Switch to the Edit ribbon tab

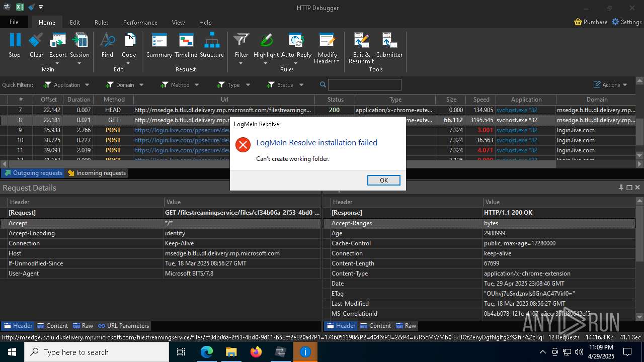pyautogui.click(x=75, y=22)
